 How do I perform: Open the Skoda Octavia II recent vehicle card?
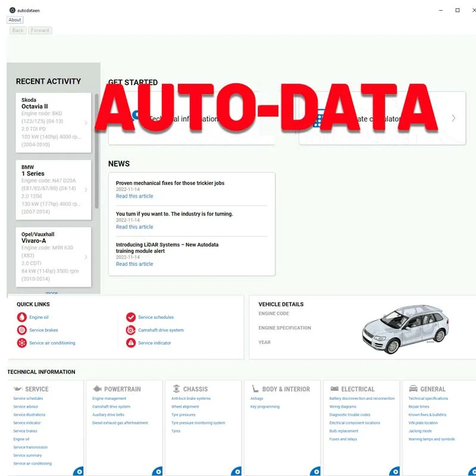point(54,123)
